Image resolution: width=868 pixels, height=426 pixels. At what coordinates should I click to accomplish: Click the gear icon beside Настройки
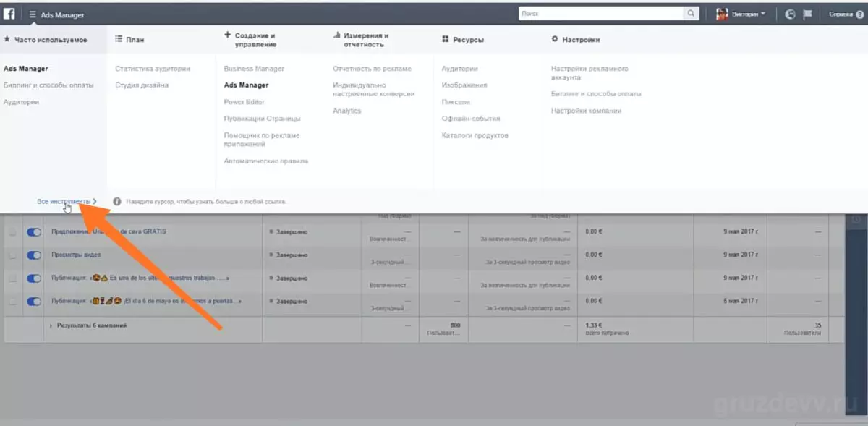(x=555, y=40)
